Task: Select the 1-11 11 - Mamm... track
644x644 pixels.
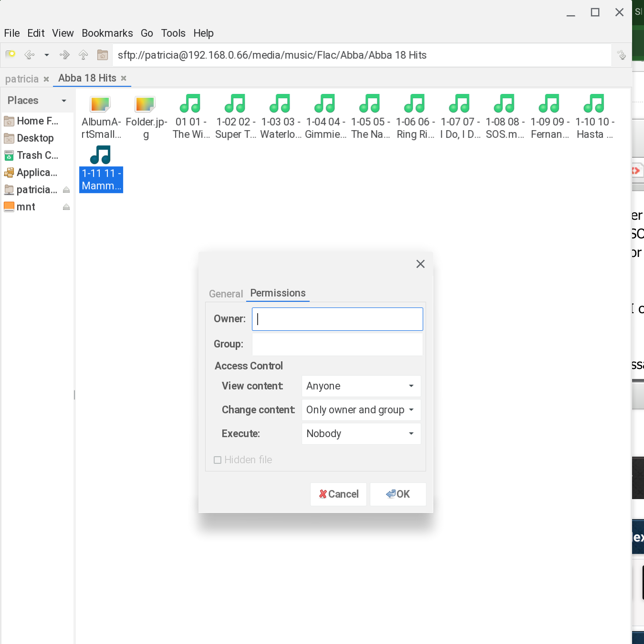Action: [101, 169]
